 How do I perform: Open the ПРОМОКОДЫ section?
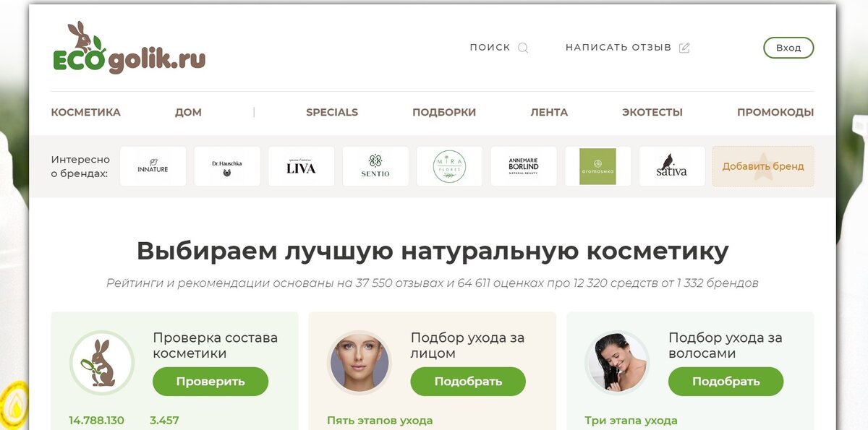click(775, 112)
